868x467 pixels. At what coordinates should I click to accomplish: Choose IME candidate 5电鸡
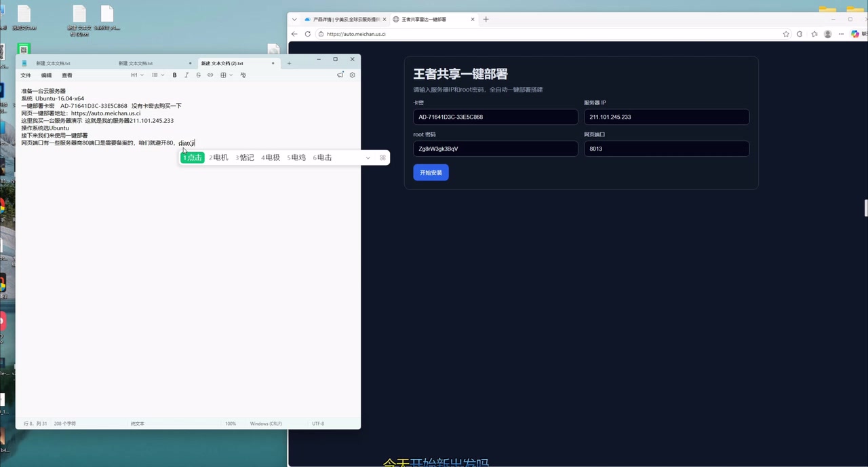(x=296, y=157)
